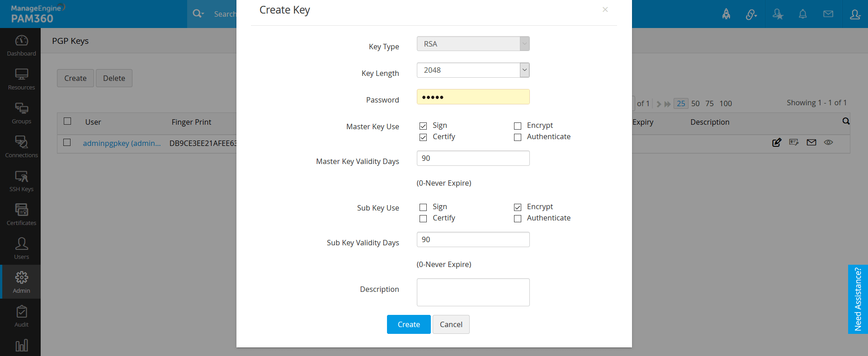This screenshot has width=868, height=356.
Task: Click the blue Create button in dialog
Action: point(409,324)
